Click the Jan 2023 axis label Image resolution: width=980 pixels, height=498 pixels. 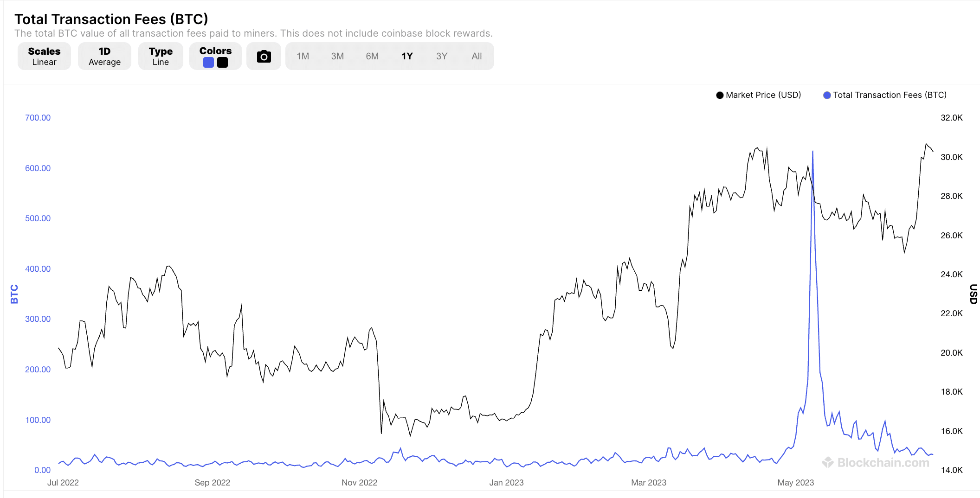pos(506,483)
